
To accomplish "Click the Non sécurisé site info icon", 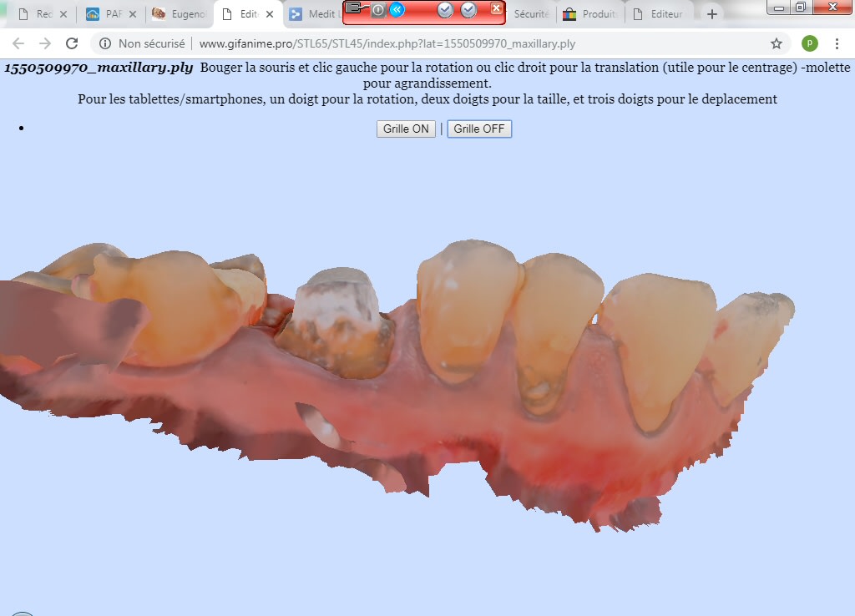I will point(105,43).
